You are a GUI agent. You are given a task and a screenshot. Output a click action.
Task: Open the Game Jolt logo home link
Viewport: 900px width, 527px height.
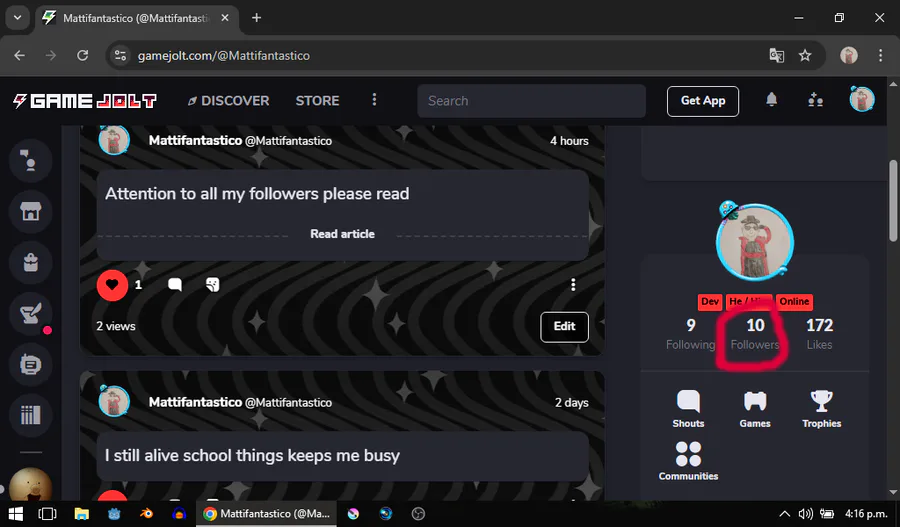point(85,101)
